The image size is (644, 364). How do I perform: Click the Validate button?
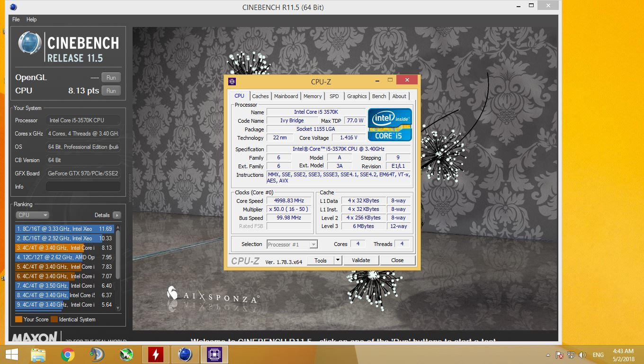click(361, 260)
